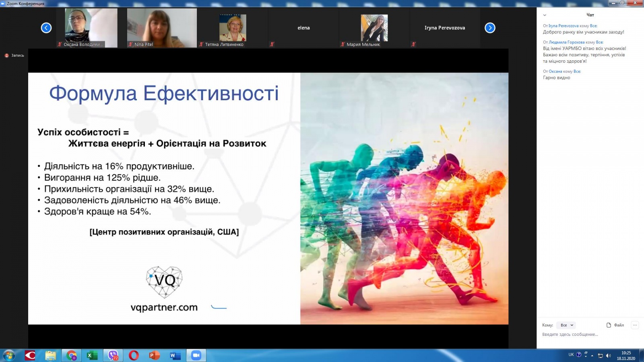Image resolution: width=644 pixels, height=362 pixels.
Task: Show previous participants with left arrow
Action: (x=46, y=28)
